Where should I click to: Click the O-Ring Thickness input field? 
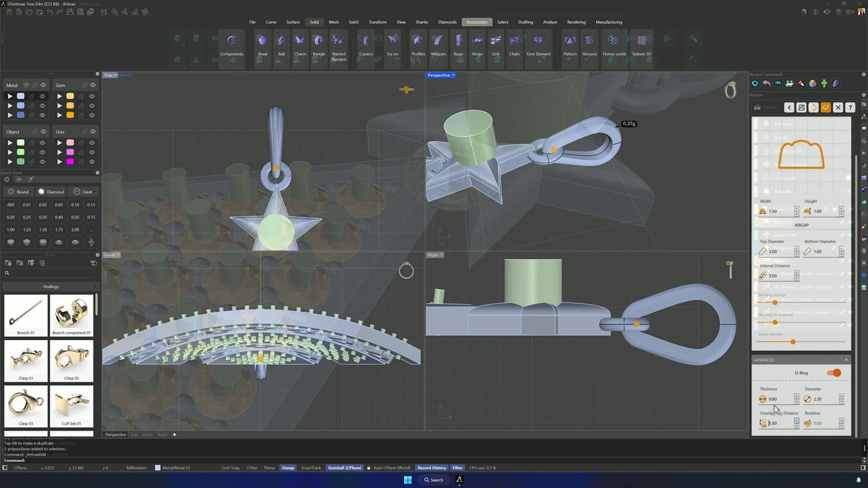pos(779,399)
